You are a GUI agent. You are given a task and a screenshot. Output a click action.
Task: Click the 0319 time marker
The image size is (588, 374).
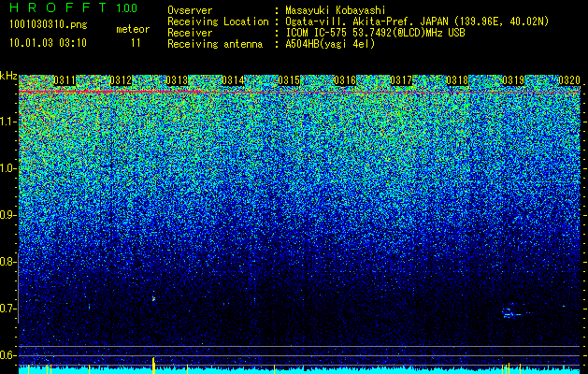click(x=513, y=80)
